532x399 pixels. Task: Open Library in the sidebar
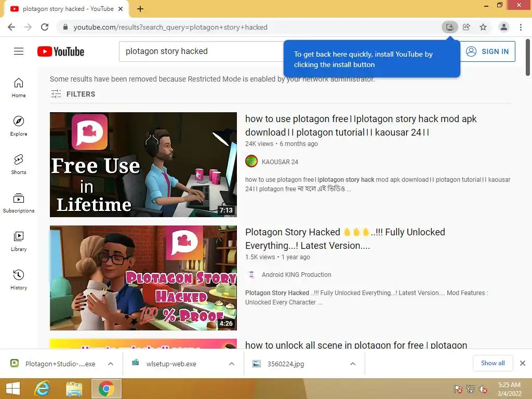[19, 241]
